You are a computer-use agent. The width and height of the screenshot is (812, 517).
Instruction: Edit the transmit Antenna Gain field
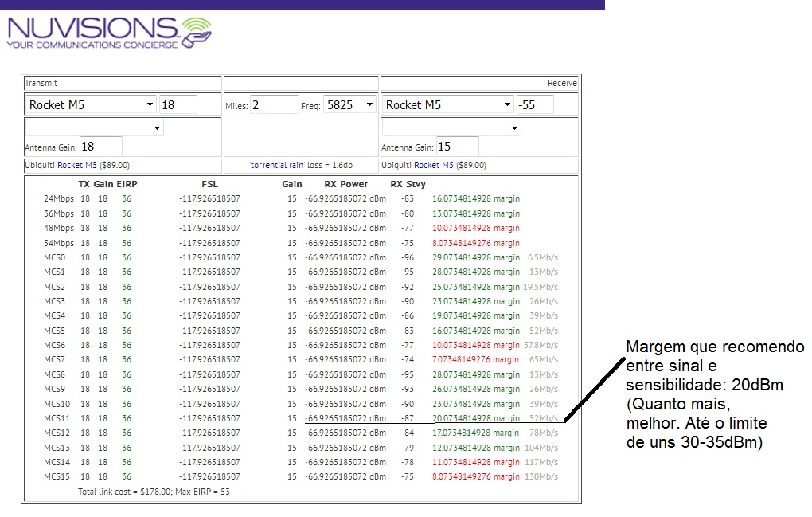[101, 147]
